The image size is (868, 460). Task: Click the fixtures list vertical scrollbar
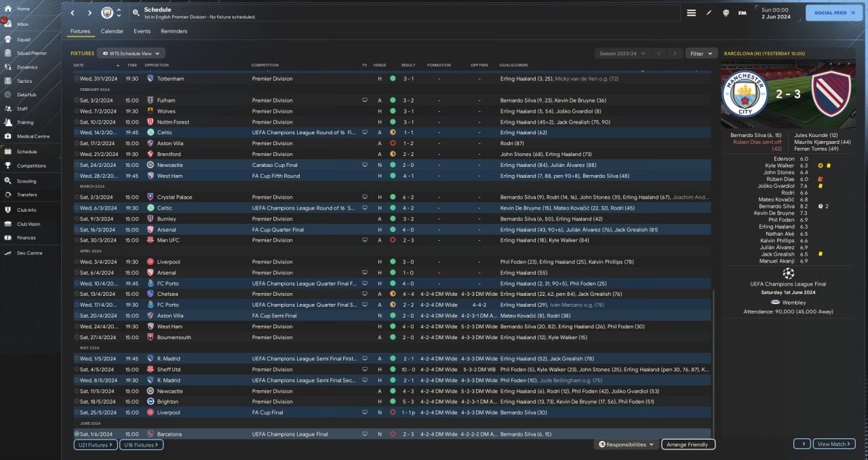[x=714, y=363]
